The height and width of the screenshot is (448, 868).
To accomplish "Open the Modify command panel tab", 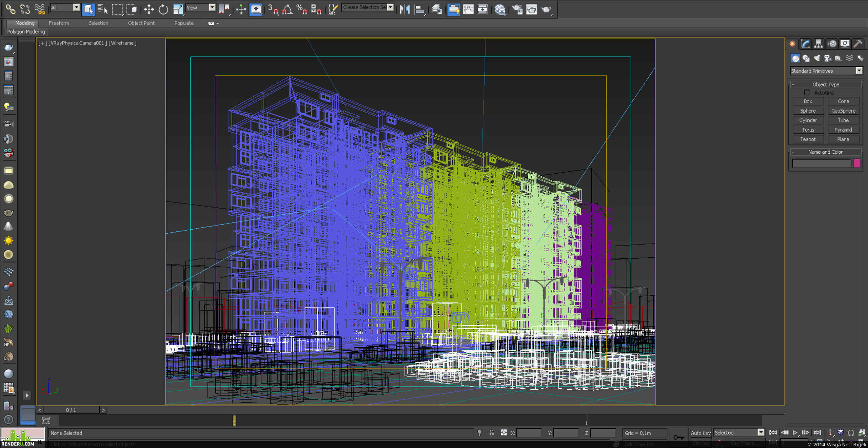I will [x=805, y=44].
